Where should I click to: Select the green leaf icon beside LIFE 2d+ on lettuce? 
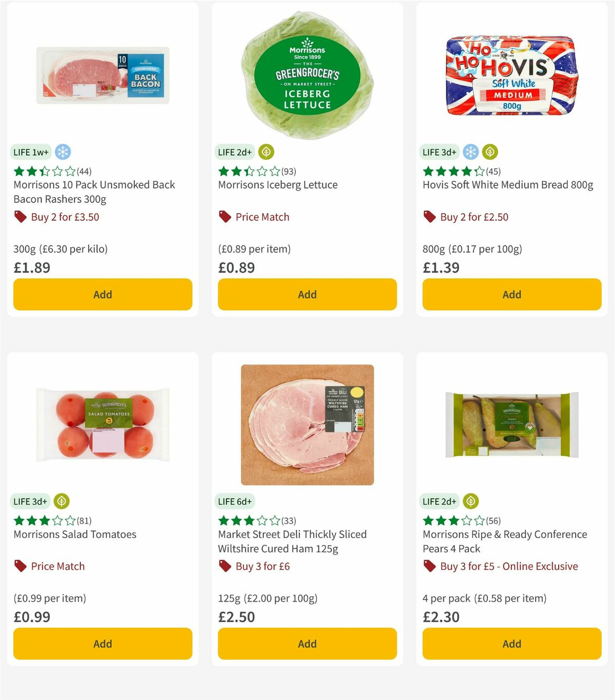(x=266, y=152)
